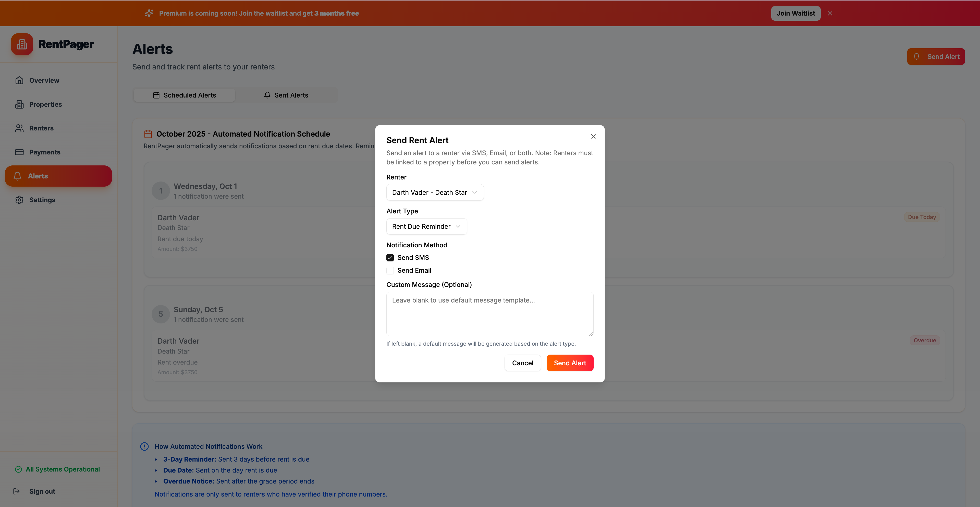Click the Join Waitlist button
980x507 pixels.
(x=795, y=13)
